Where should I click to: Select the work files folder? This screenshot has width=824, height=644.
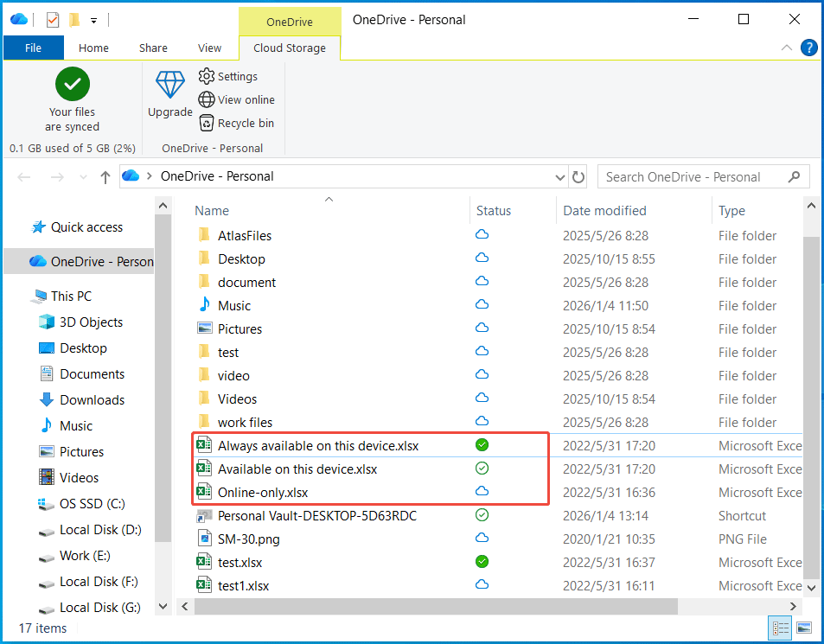(245, 423)
